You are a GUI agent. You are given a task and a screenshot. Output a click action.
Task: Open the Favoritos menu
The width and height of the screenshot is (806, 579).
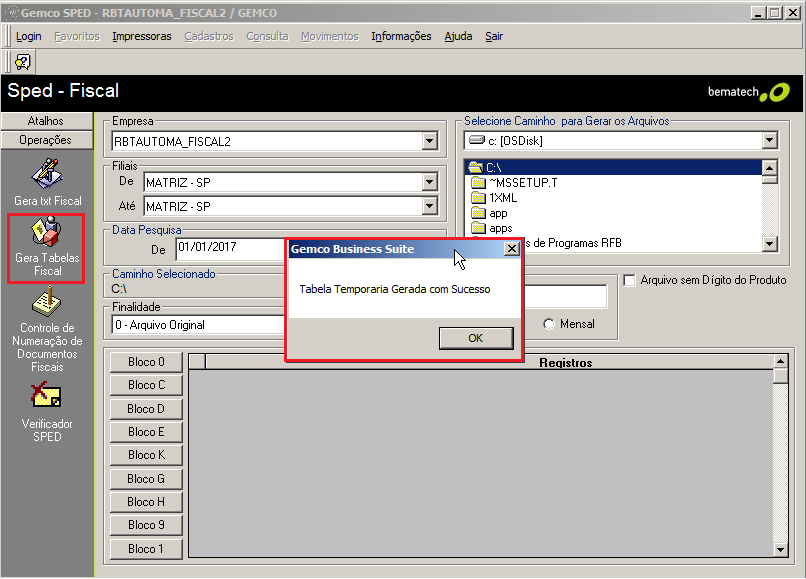coord(77,36)
